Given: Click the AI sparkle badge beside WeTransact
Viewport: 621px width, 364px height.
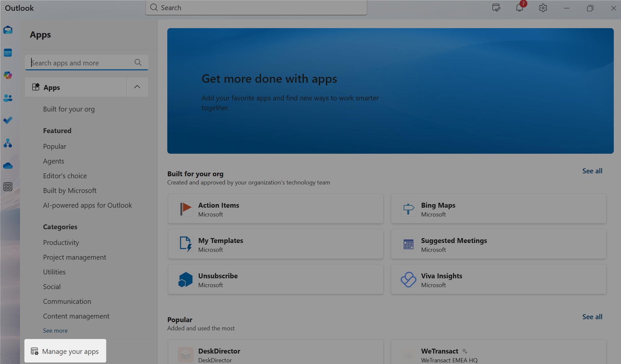Looking at the screenshot, I should pyautogui.click(x=465, y=351).
